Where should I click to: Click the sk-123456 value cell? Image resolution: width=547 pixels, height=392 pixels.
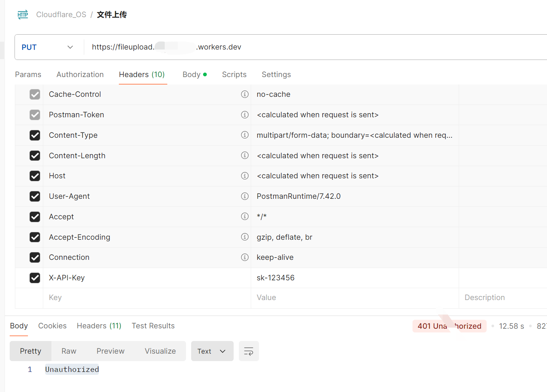click(x=355, y=278)
